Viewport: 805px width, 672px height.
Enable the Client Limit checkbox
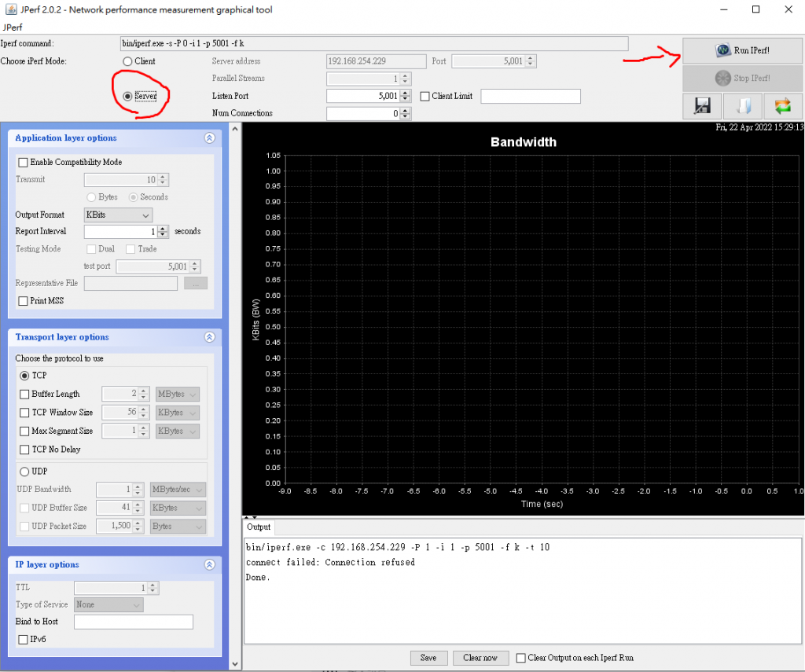[x=425, y=96]
